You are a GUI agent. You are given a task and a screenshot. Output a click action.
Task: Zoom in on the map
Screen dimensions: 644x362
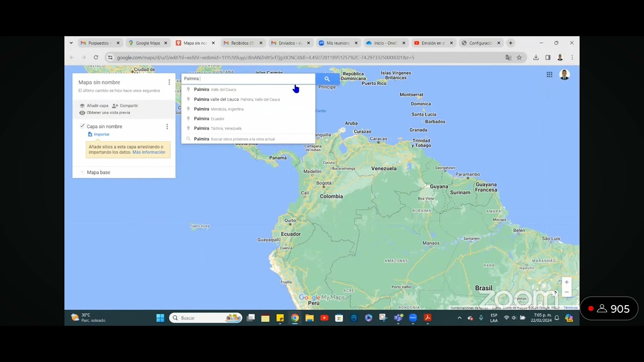coord(567,283)
